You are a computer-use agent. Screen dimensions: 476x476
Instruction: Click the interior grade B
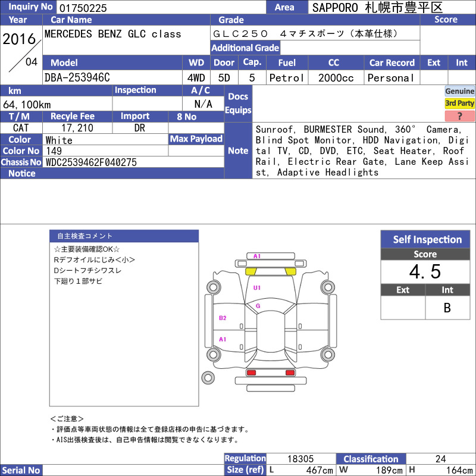coord(447,308)
